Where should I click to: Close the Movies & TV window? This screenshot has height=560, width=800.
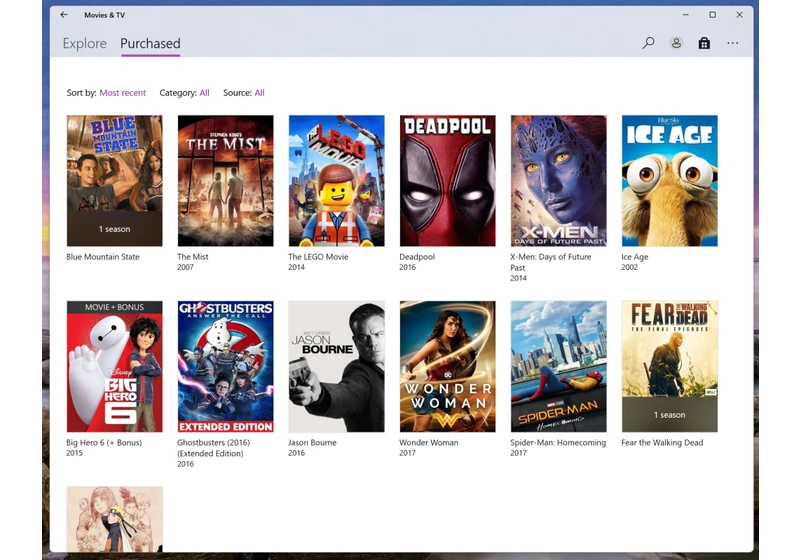(x=739, y=15)
